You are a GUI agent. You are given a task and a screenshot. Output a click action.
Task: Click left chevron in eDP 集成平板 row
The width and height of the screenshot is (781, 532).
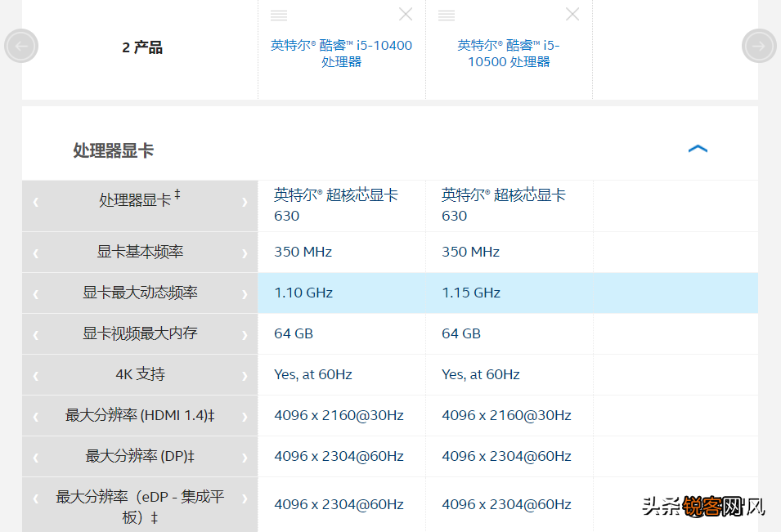36,498
